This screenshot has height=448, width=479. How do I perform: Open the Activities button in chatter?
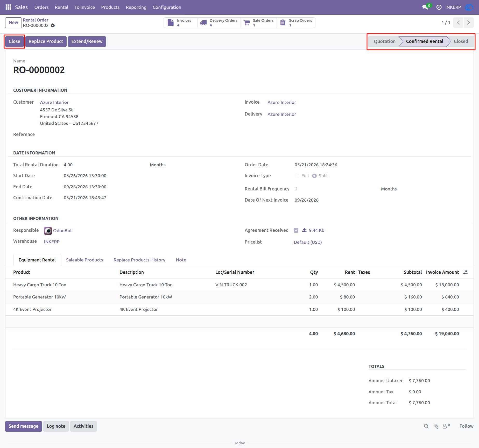[83, 426]
